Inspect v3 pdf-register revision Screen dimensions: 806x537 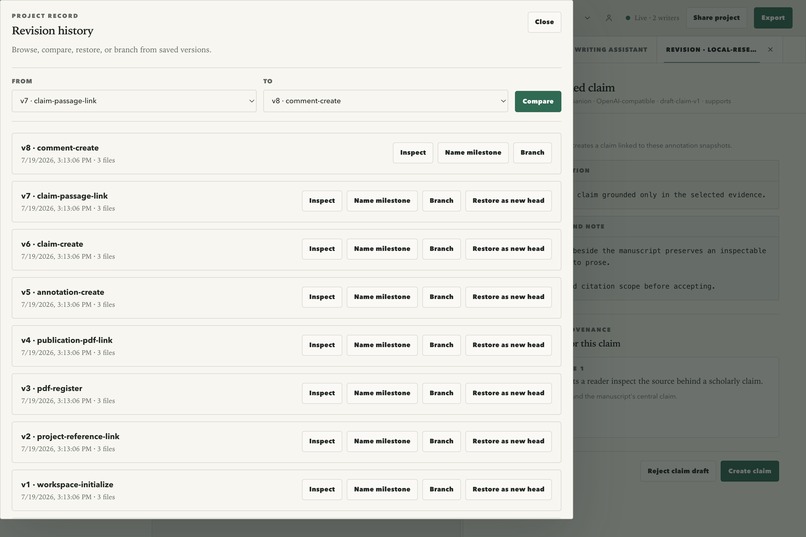[322, 393]
